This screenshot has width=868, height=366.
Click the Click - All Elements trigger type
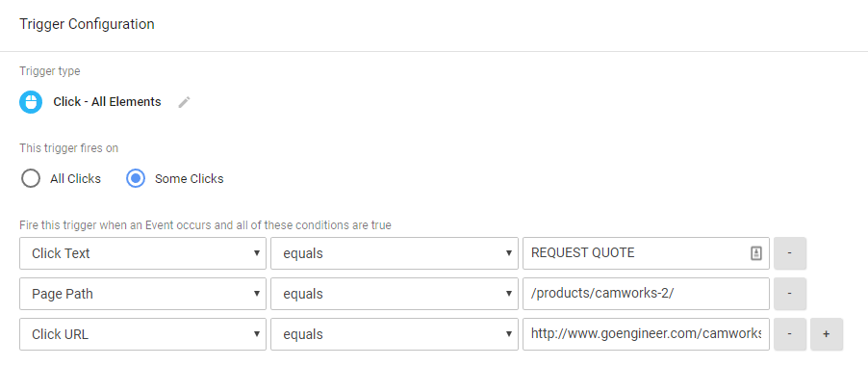pos(107,102)
